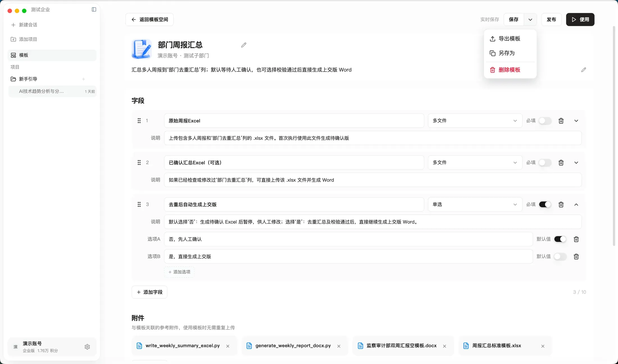The width and height of the screenshot is (618, 364).
Task: Expand field 1 原始周报Excel details chevron
Action: (576, 121)
